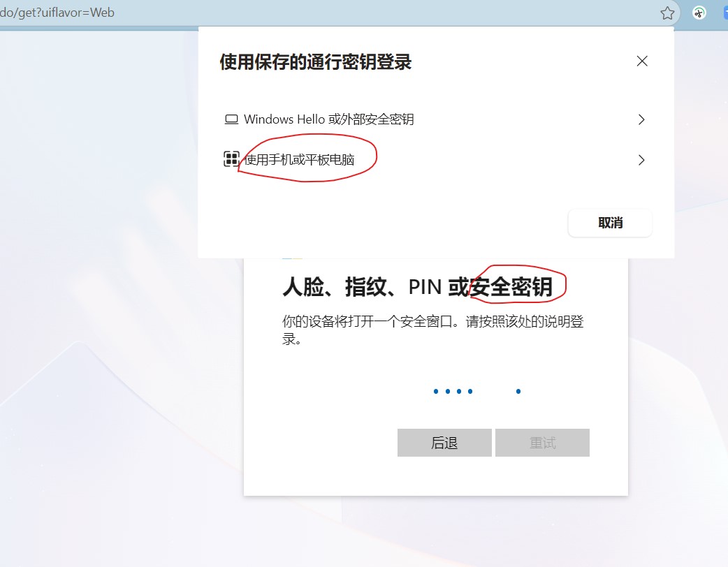Choose Windows Hello 或外部安全密钥 option

pyautogui.click(x=435, y=119)
